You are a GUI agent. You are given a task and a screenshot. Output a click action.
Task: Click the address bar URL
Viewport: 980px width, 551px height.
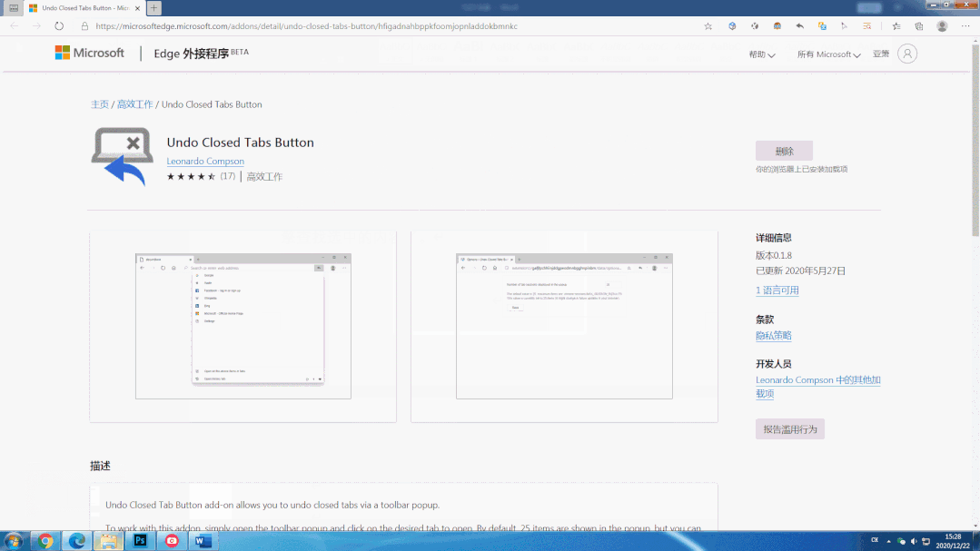point(306,26)
